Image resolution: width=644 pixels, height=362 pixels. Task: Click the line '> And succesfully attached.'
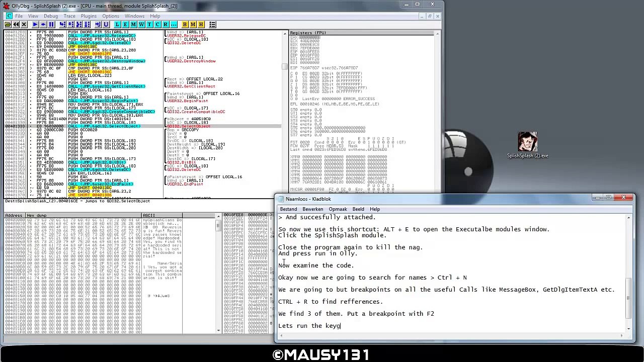point(327,217)
